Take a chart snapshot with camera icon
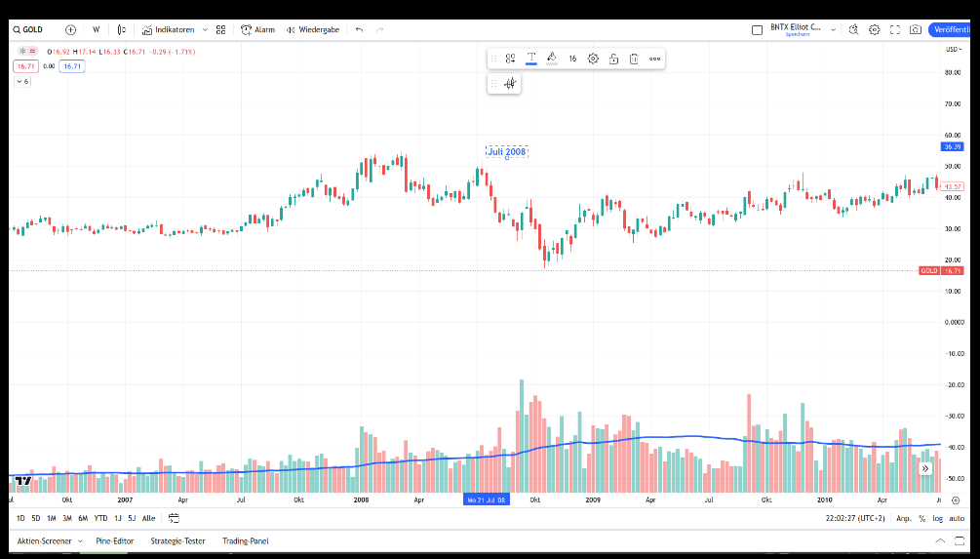This screenshot has height=559, width=980. pos(915,30)
